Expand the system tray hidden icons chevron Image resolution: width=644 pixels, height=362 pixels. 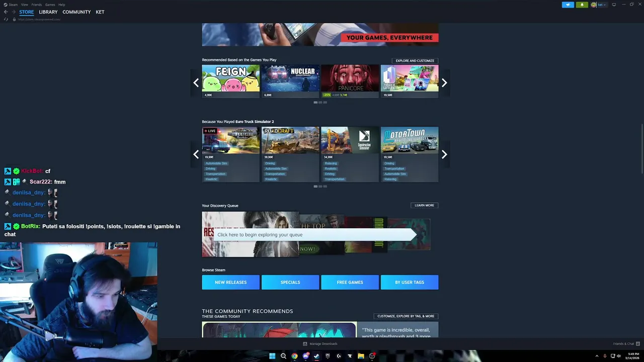(x=597, y=356)
